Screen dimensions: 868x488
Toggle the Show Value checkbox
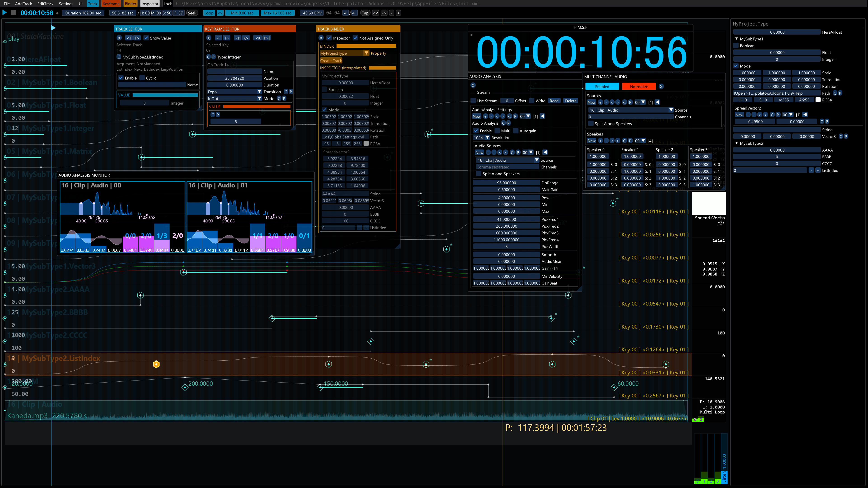pyautogui.click(x=146, y=38)
